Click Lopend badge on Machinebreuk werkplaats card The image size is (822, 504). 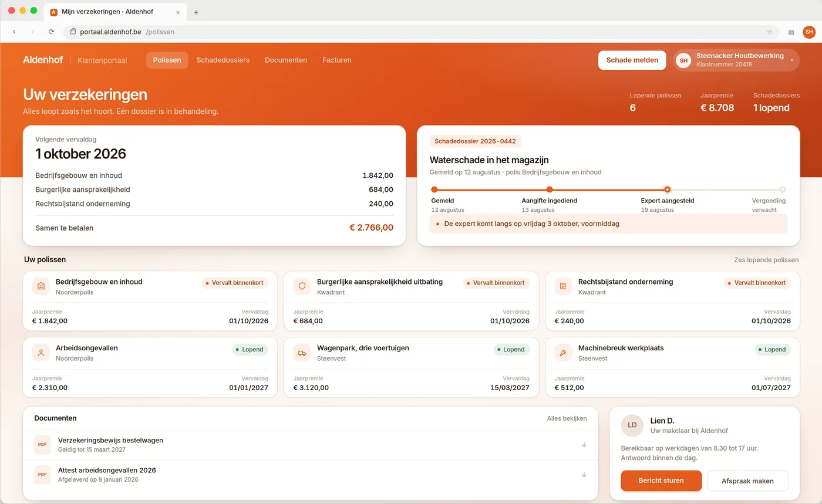click(x=773, y=349)
